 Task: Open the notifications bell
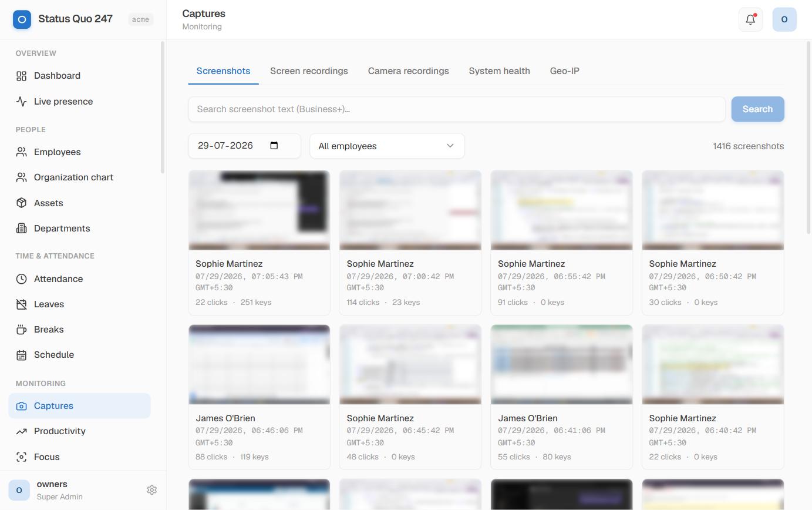click(750, 19)
